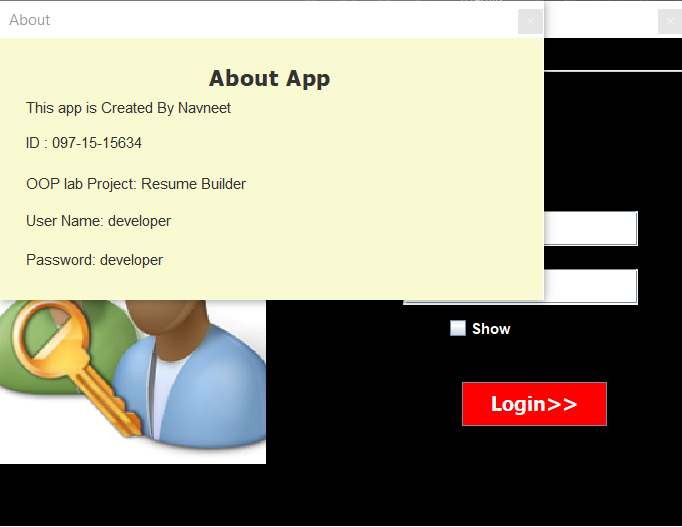Click the password input field above the Show checkbox
682x527 pixels.
point(591,287)
